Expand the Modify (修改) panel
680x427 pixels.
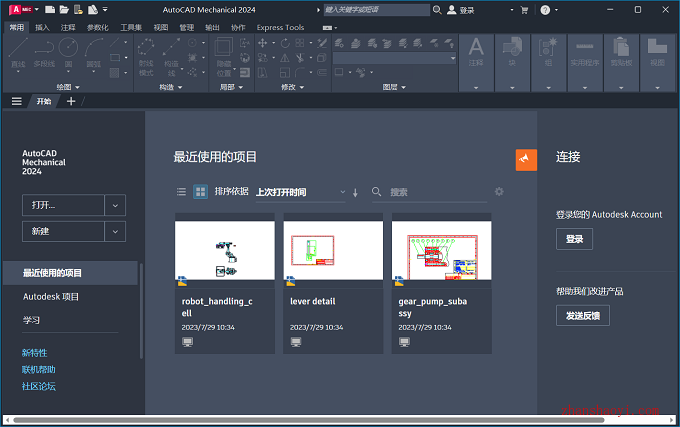click(293, 87)
